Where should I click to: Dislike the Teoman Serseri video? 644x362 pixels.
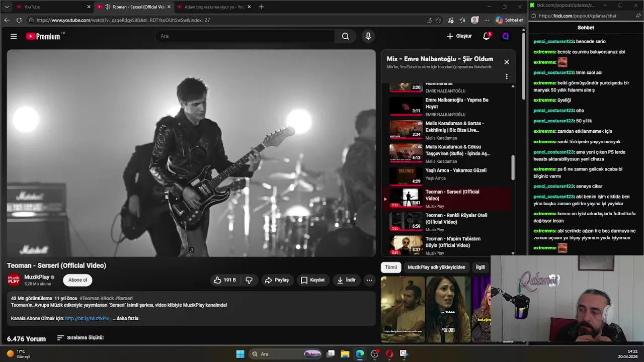tap(249, 280)
